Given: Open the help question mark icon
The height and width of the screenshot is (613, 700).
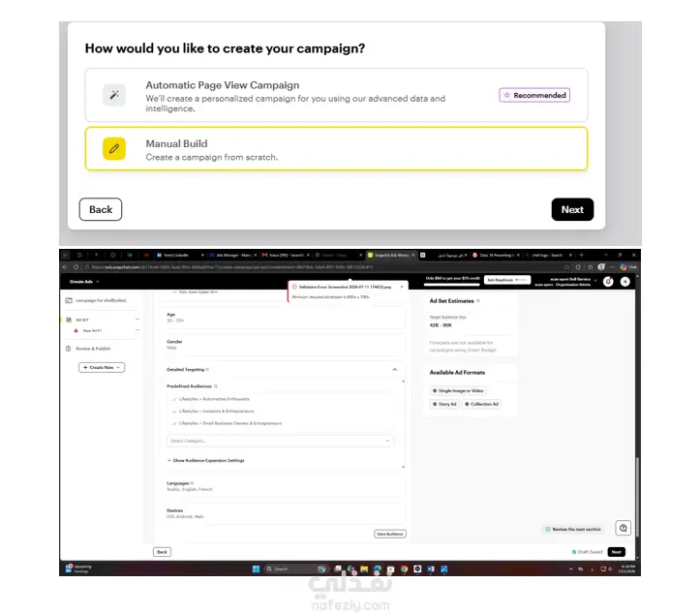Looking at the screenshot, I should click(624, 528).
